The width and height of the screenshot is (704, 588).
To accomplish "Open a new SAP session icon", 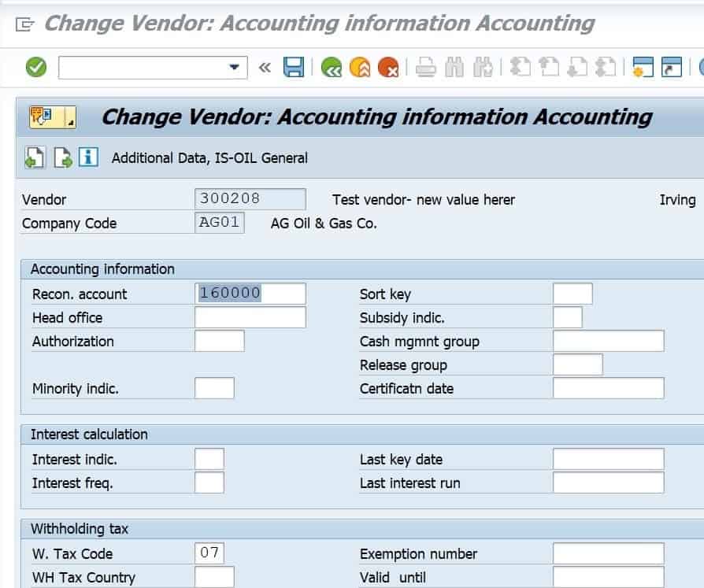I will tap(643, 67).
